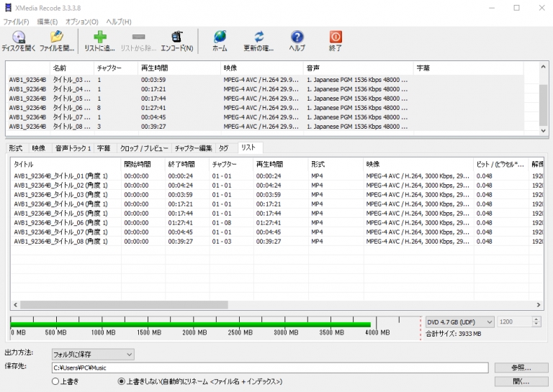The width and height of the screenshot is (553, 392).
Task: Click the エンコード encode icon
Action: (176, 37)
